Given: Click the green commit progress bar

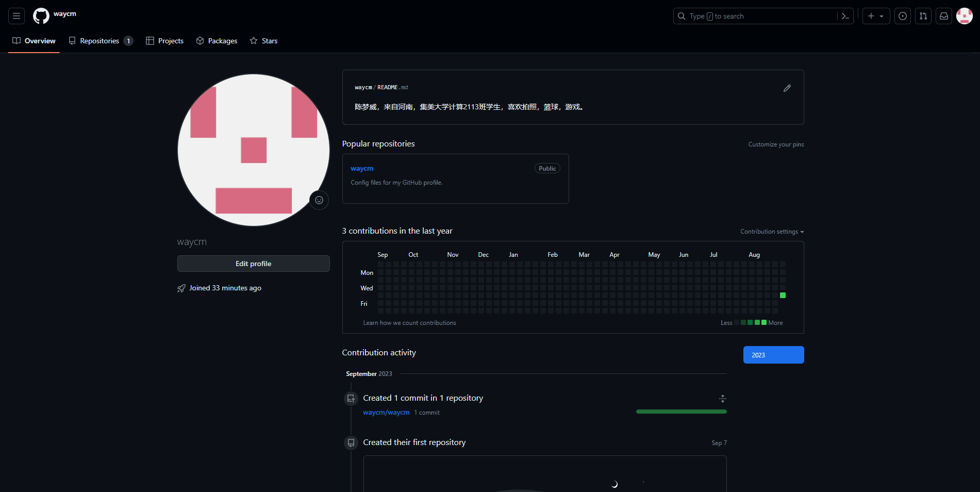Looking at the screenshot, I should [x=682, y=412].
